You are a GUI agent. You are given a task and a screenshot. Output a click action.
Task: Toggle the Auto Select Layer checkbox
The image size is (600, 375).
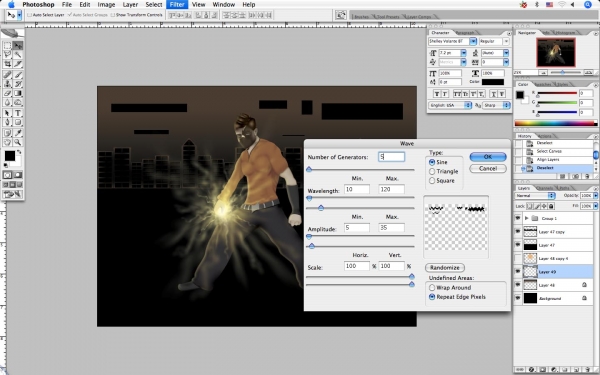(29, 15)
